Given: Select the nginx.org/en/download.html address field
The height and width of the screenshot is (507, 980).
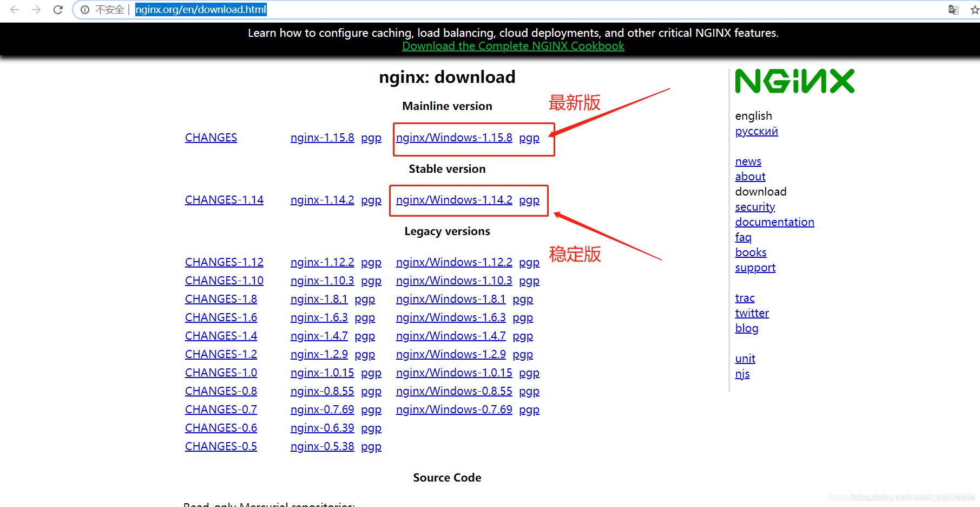Looking at the screenshot, I should [x=201, y=10].
